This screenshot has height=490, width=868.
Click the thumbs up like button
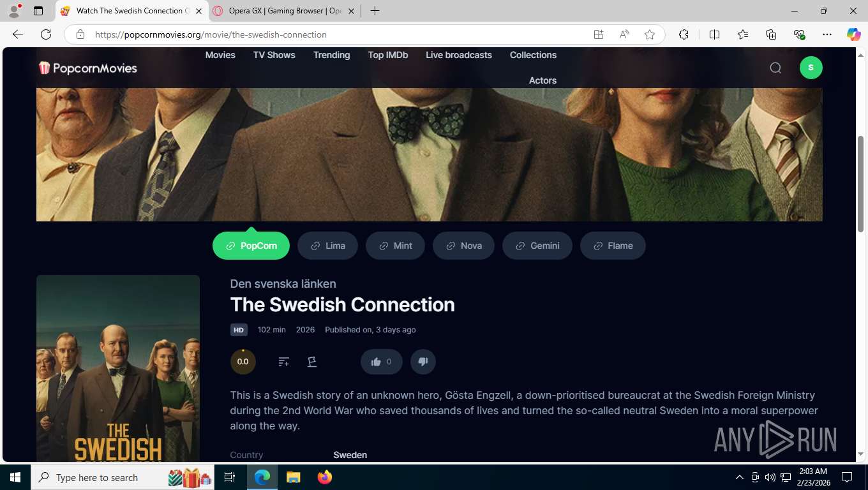coord(382,362)
